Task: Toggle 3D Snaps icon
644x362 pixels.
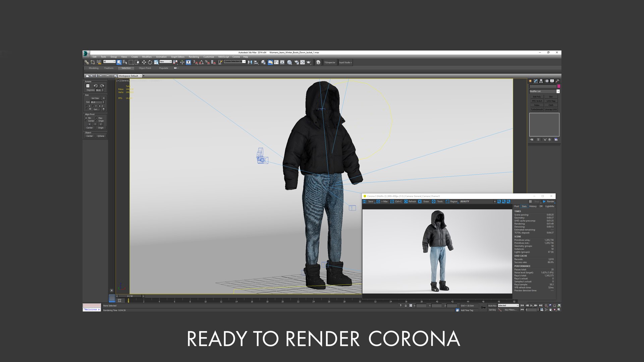Action: (196, 62)
